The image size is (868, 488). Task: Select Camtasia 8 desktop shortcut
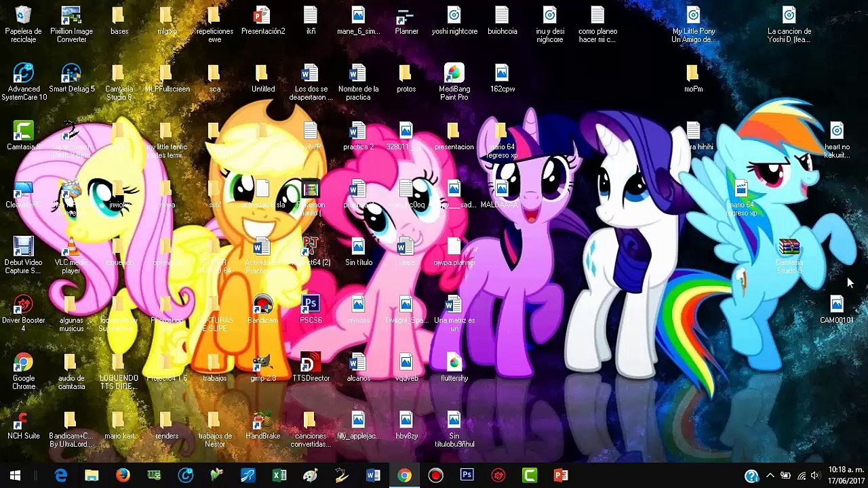pyautogui.click(x=24, y=136)
